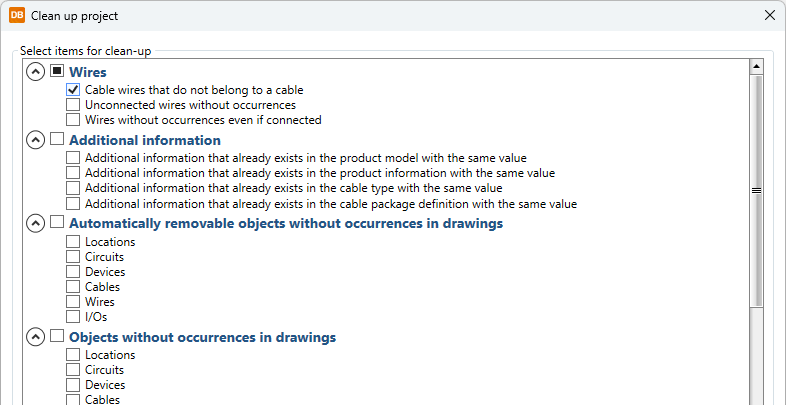Check Wires without occurrences even if connected

[x=73, y=120]
